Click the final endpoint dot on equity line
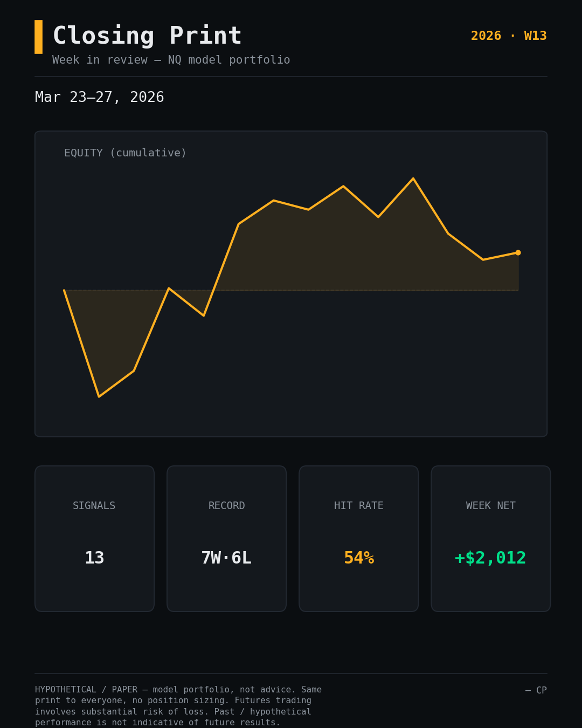582x728 pixels. tap(518, 252)
